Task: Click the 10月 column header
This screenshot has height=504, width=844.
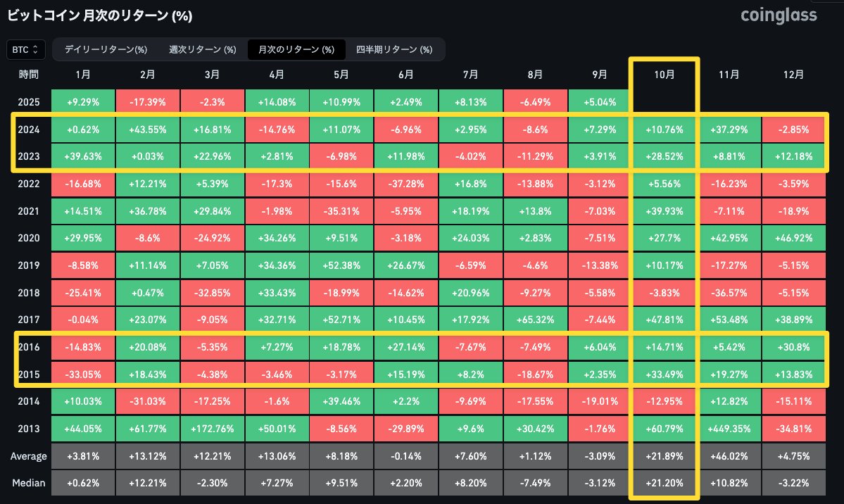Action: 664,75
